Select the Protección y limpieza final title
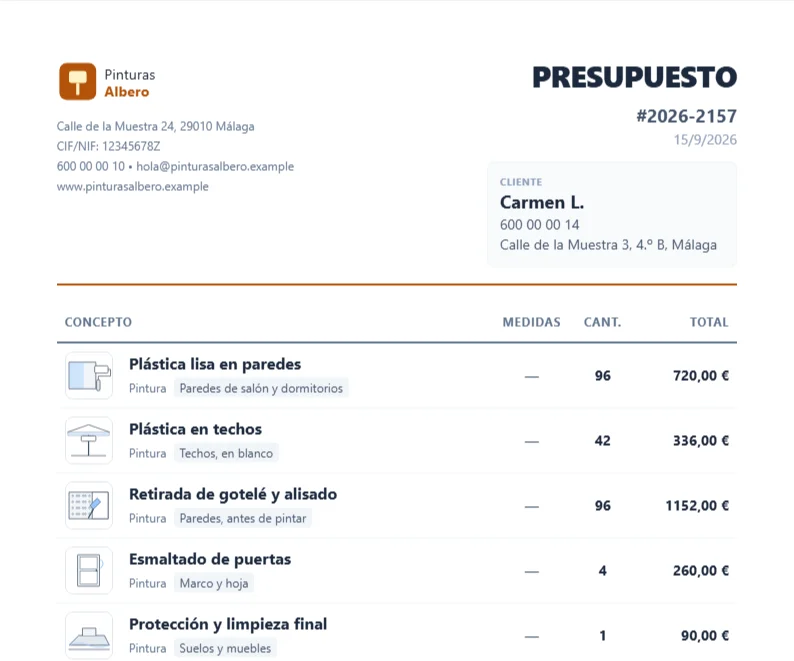Viewport: 794px width, 661px height. (x=228, y=624)
